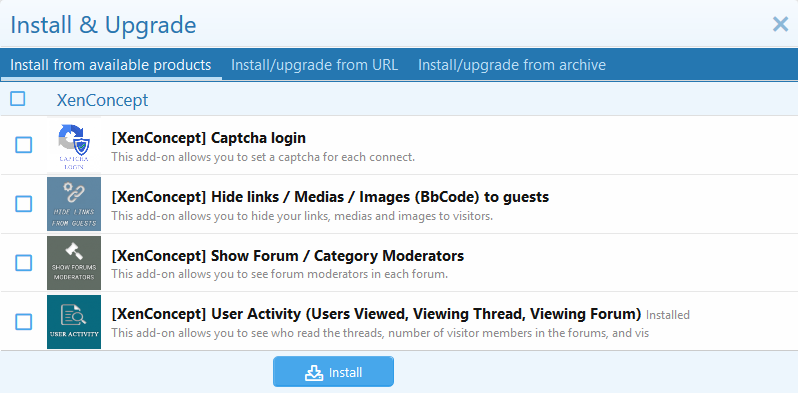
Task: Click the Installed label next to User Activity
Action: pos(668,315)
